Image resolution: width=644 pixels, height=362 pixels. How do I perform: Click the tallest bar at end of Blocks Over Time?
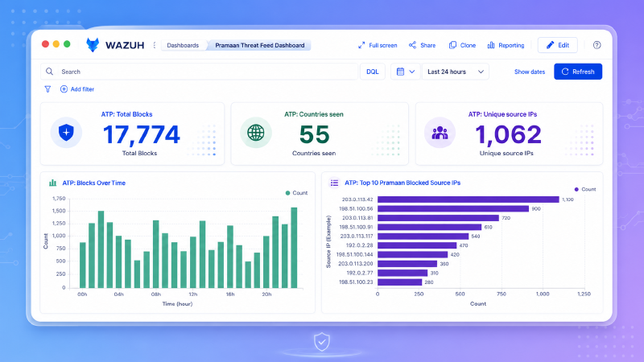click(x=294, y=248)
